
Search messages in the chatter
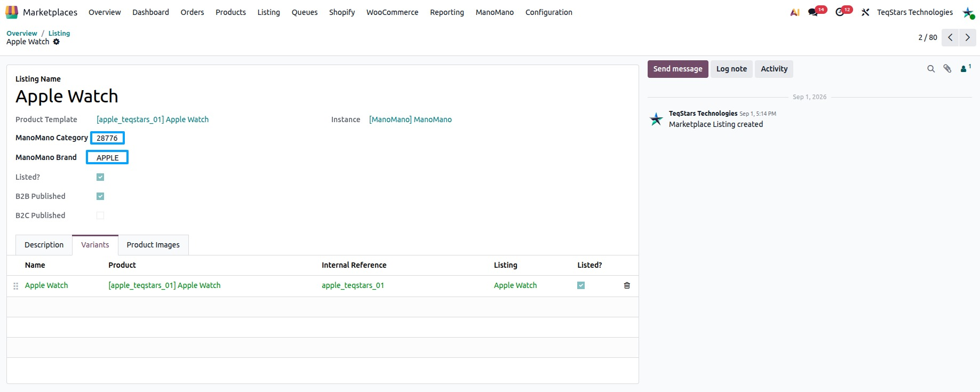931,69
